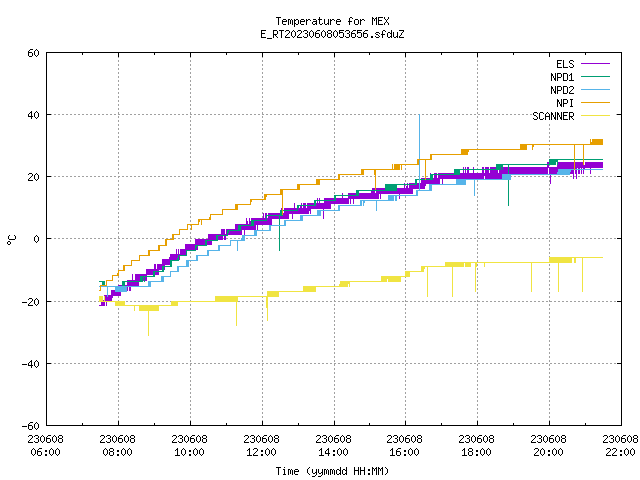This screenshot has height=480, width=640.
Task: Click the orange NPI legend line sample
Action: point(595,103)
